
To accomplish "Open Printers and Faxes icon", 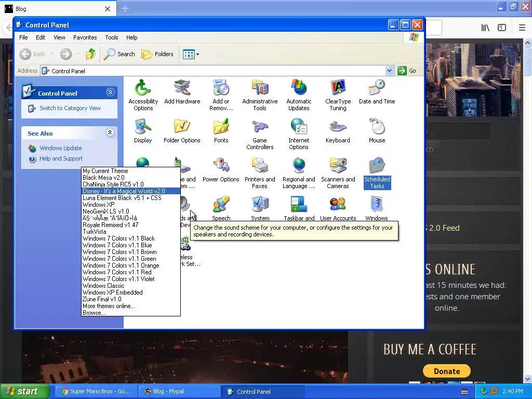I will 260,173.
